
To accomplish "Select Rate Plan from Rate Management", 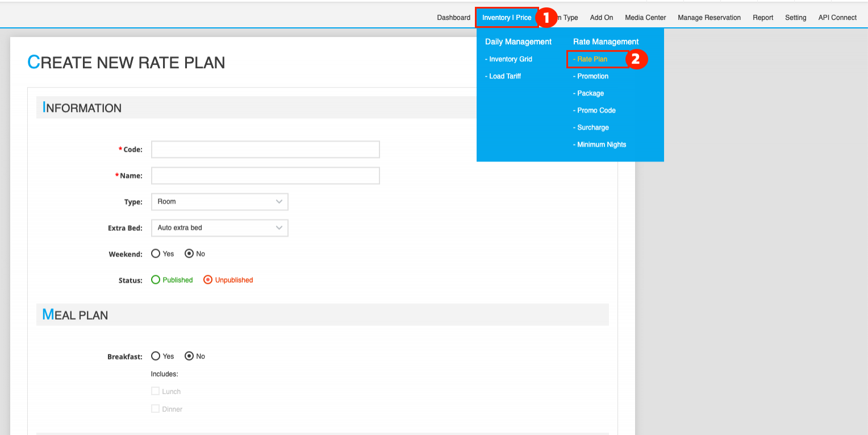I will pos(592,59).
